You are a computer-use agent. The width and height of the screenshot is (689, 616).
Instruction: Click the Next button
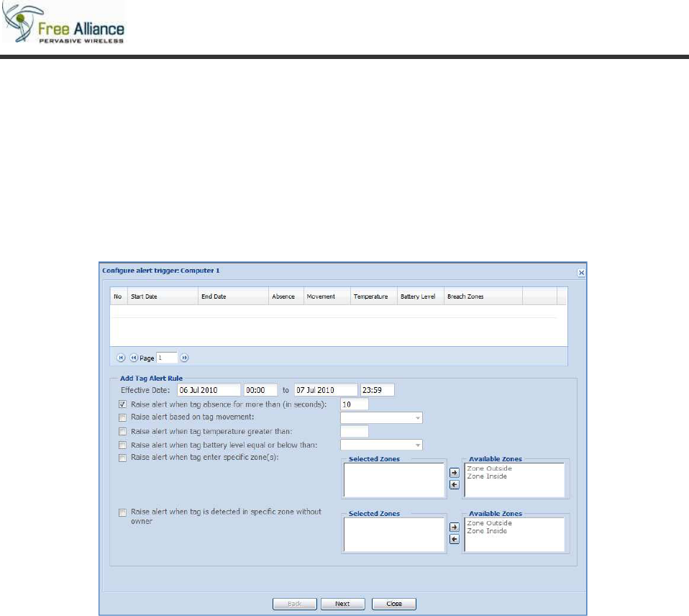343,604
